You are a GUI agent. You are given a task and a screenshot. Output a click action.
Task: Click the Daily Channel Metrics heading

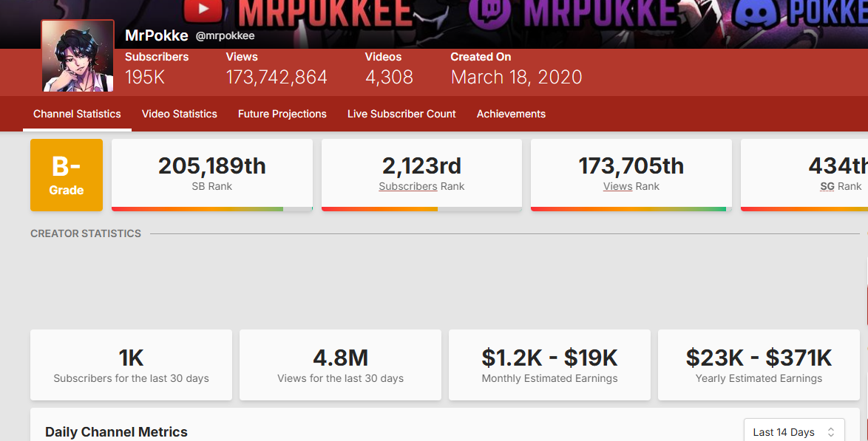pyautogui.click(x=116, y=432)
